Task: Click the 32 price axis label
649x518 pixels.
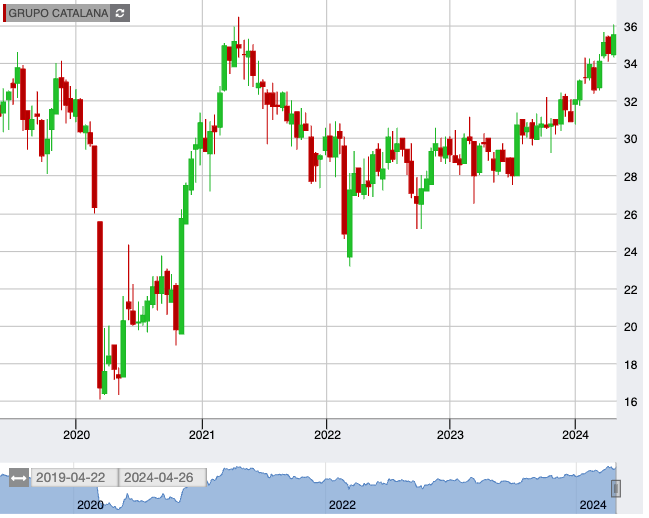Action: click(631, 102)
